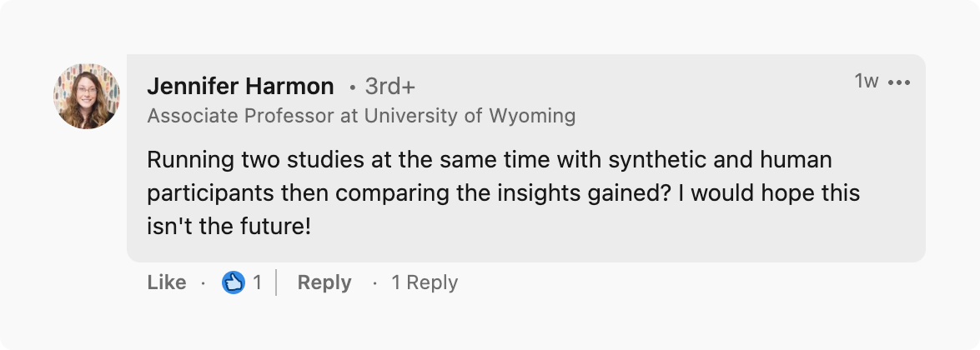Open Jennifer Harmon's profile photo

pyautogui.click(x=87, y=96)
